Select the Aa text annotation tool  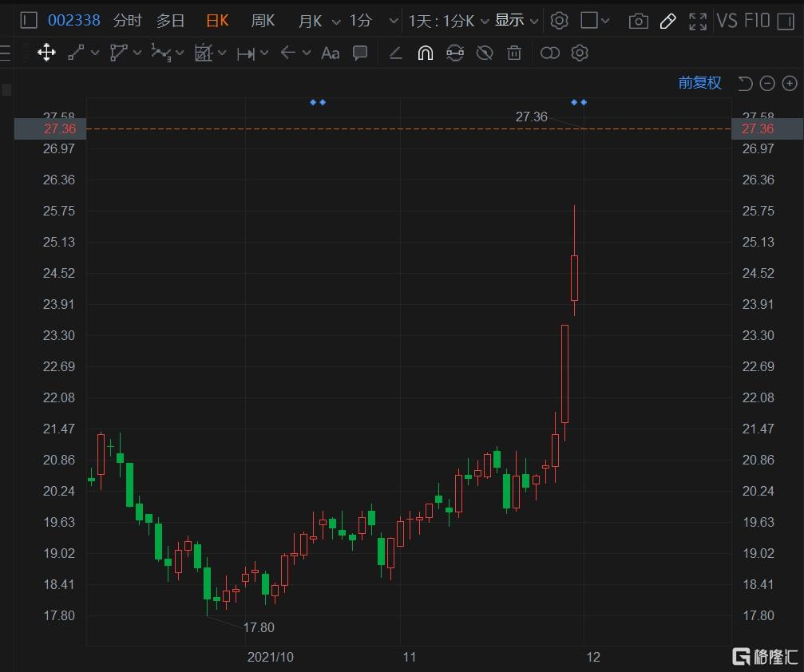(331, 53)
